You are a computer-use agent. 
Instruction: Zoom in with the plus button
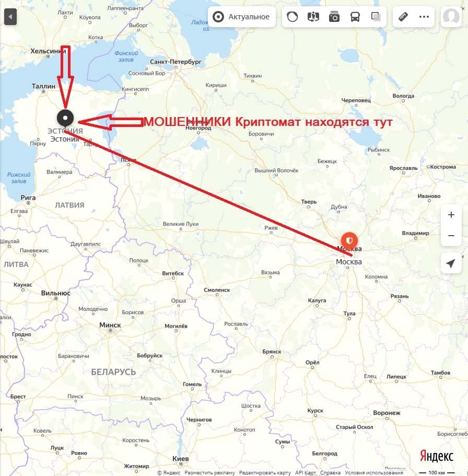click(451, 215)
